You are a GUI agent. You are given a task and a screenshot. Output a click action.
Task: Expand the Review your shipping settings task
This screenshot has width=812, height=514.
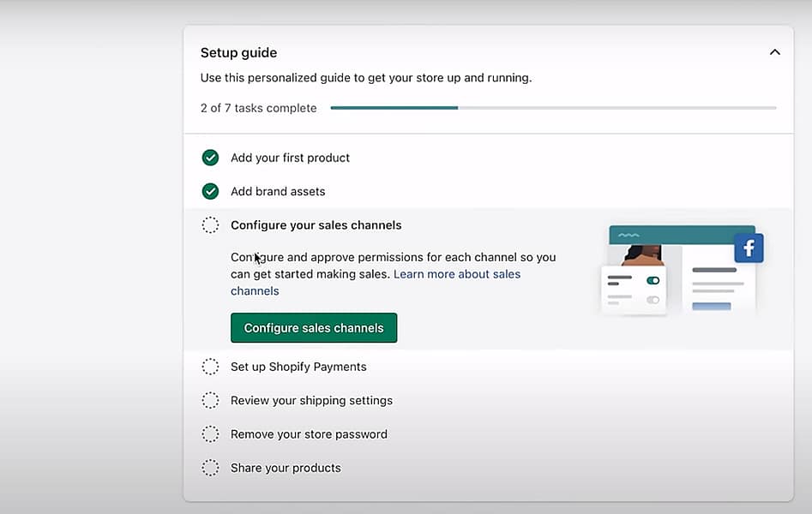pyautogui.click(x=311, y=400)
